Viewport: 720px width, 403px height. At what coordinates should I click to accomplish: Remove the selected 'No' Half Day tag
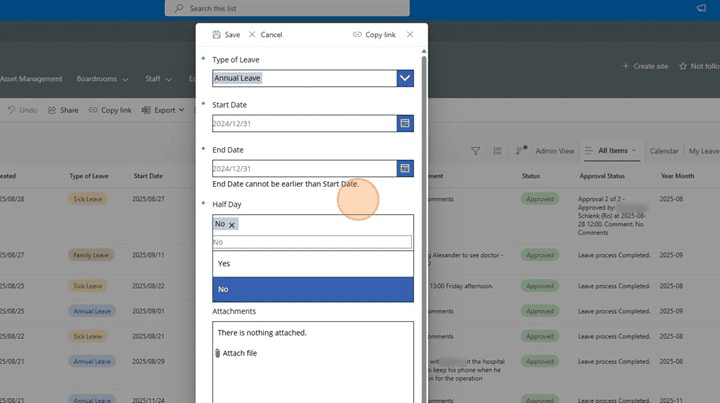(x=232, y=225)
